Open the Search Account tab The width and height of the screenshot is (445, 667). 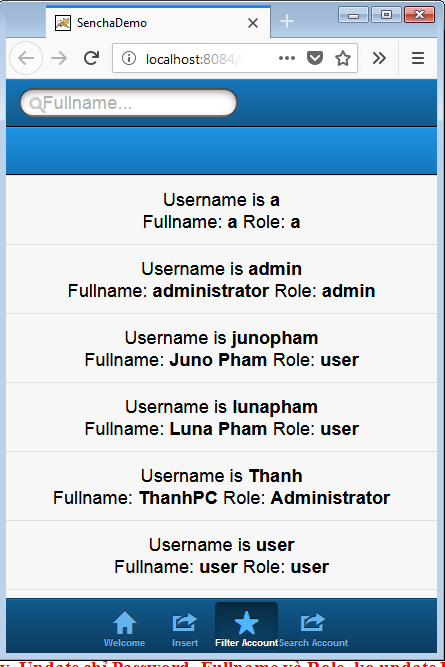[313, 629]
